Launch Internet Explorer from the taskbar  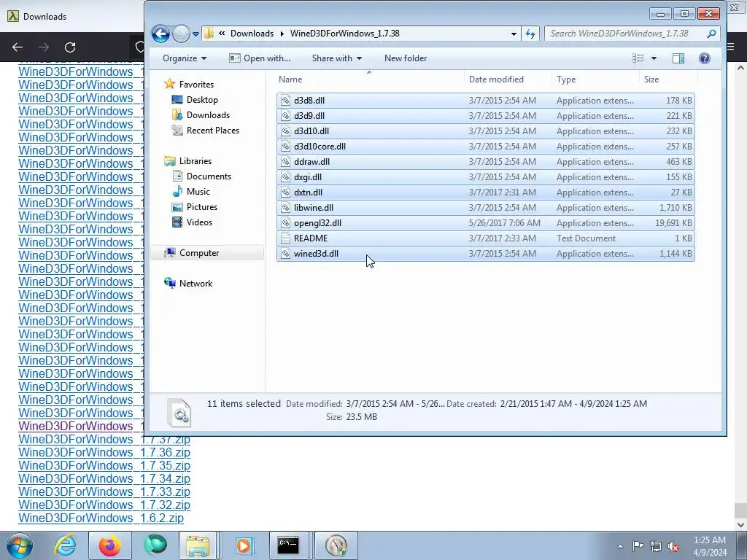pos(65,545)
